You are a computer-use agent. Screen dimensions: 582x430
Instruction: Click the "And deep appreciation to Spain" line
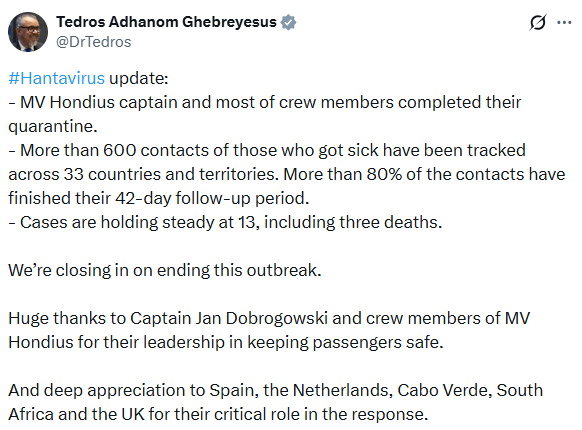[275, 390]
